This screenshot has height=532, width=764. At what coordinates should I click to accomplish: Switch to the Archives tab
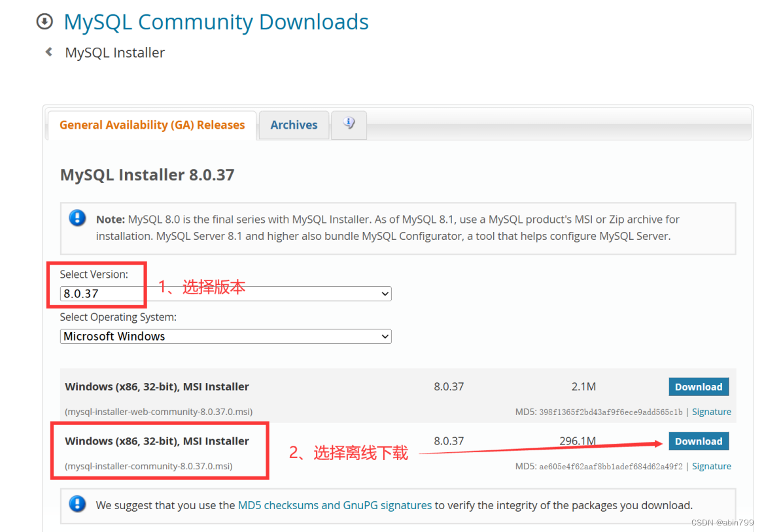(x=294, y=125)
